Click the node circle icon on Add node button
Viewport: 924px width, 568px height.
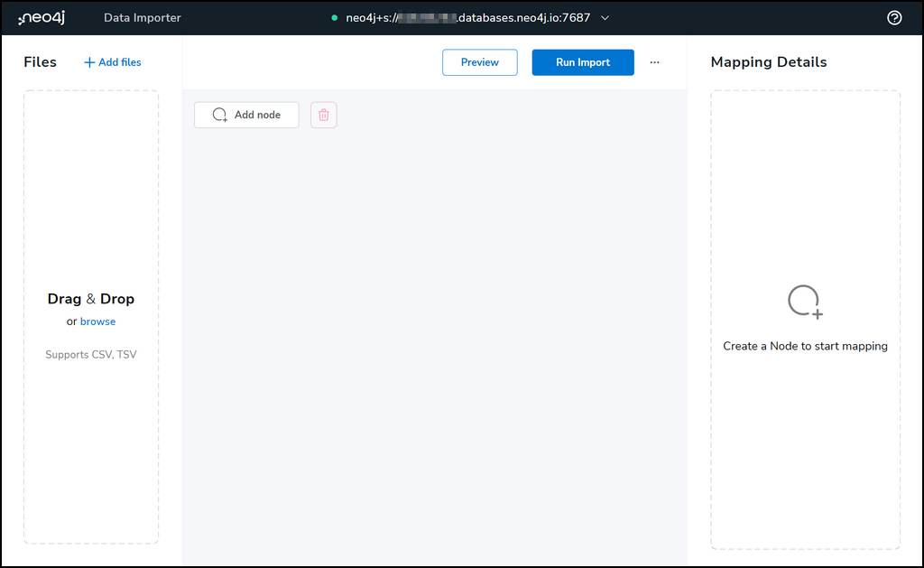coord(218,115)
